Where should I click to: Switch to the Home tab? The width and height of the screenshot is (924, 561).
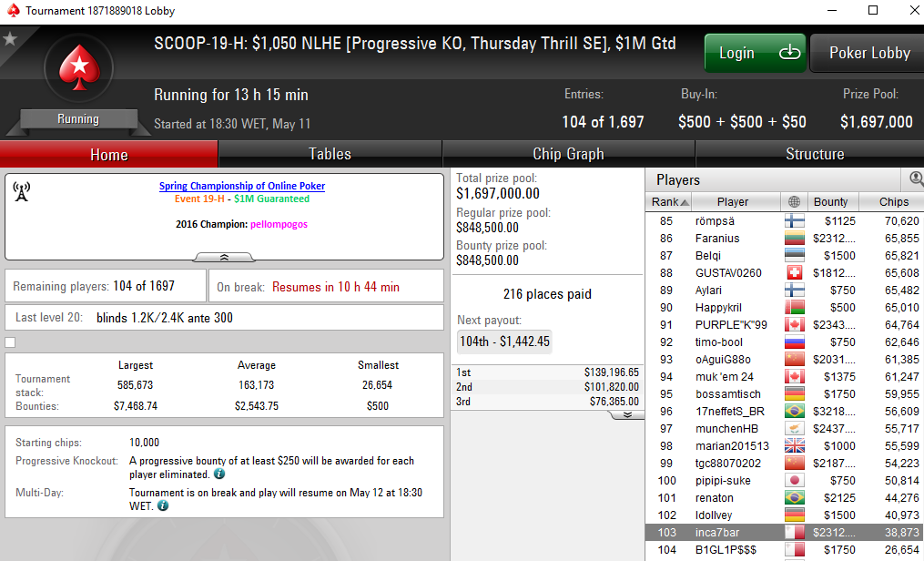pos(109,155)
